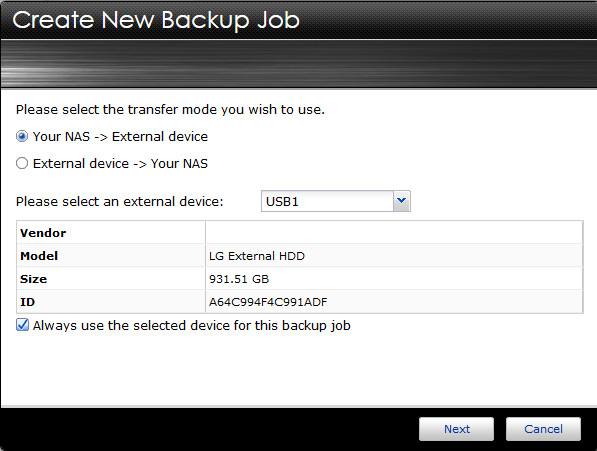
Task: Click the LG External HDD model value
Action: point(257,256)
